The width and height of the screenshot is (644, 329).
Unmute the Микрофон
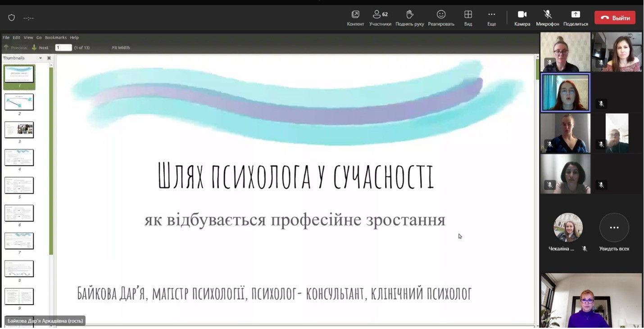click(x=548, y=18)
